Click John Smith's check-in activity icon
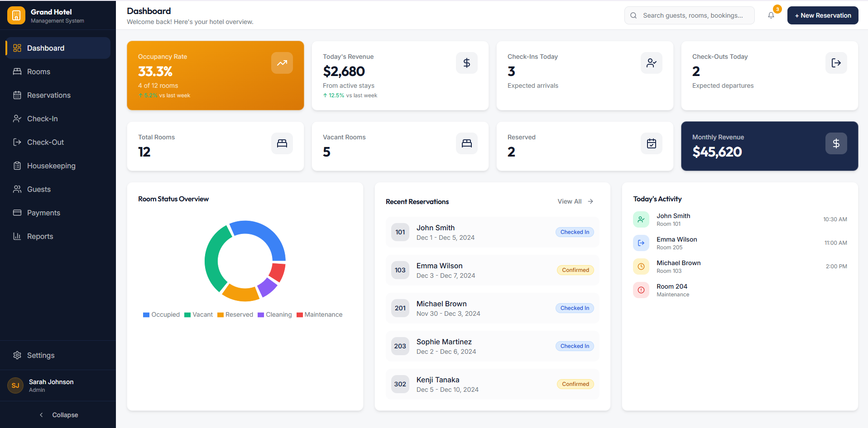 [641, 219]
